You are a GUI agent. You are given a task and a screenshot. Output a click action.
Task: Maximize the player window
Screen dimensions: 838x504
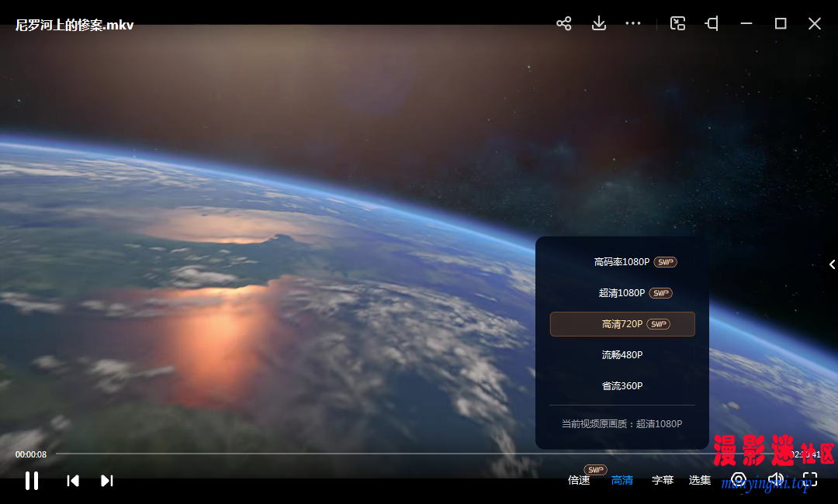(781, 23)
